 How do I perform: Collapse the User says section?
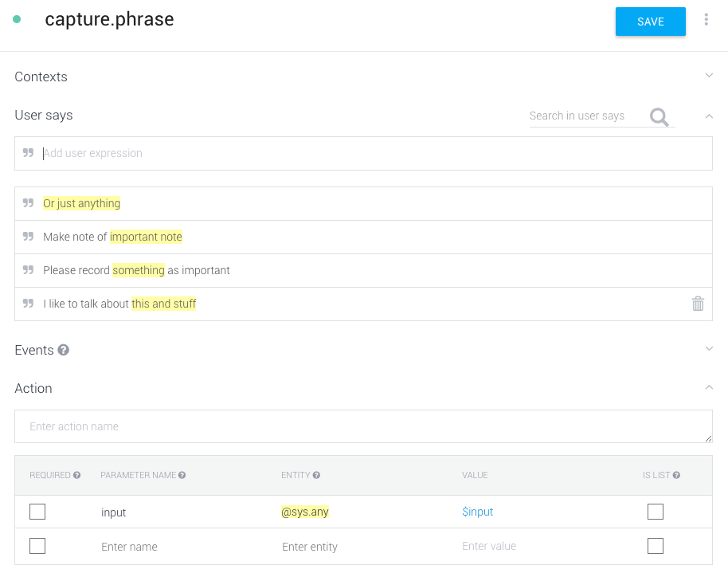pyautogui.click(x=709, y=116)
